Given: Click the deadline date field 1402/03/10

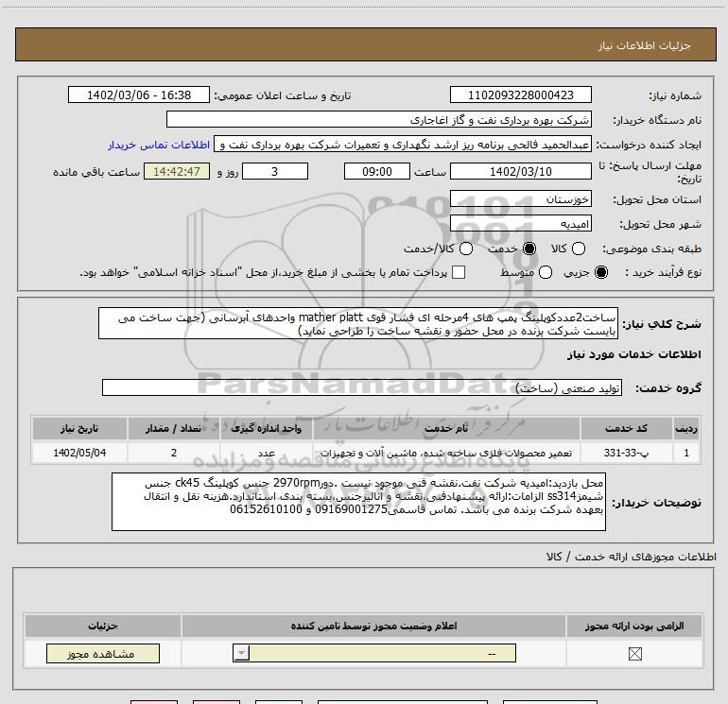Looking at the screenshot, I should (x=520, y=171).
